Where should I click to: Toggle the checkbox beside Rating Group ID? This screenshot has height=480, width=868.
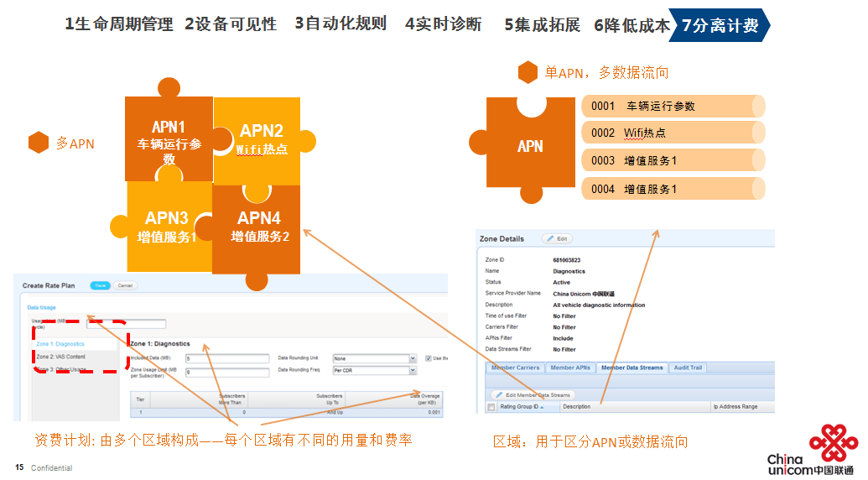[x=491, y=407]
